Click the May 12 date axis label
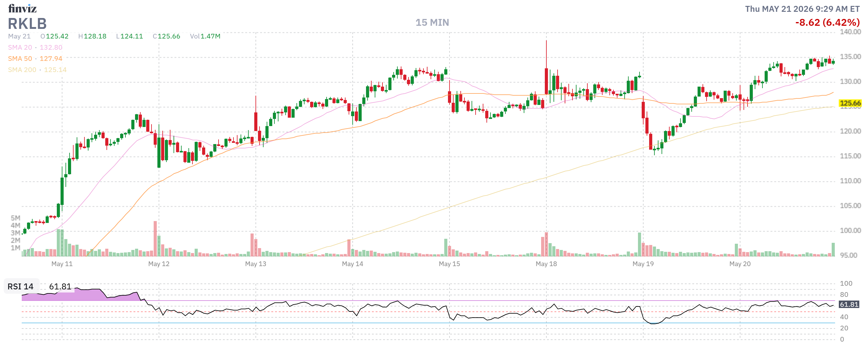The image size is (868, 349). click(x=159, y=264)
